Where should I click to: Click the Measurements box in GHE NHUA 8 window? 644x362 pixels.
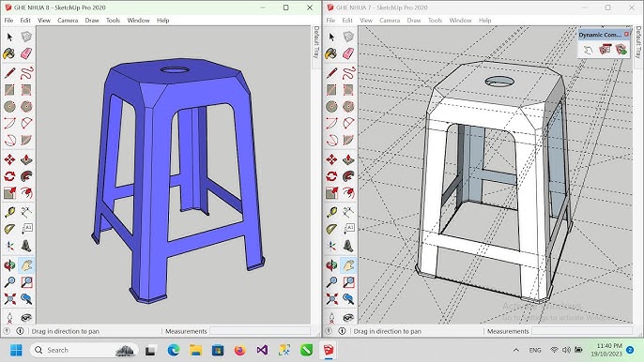[x=260, y=331]
